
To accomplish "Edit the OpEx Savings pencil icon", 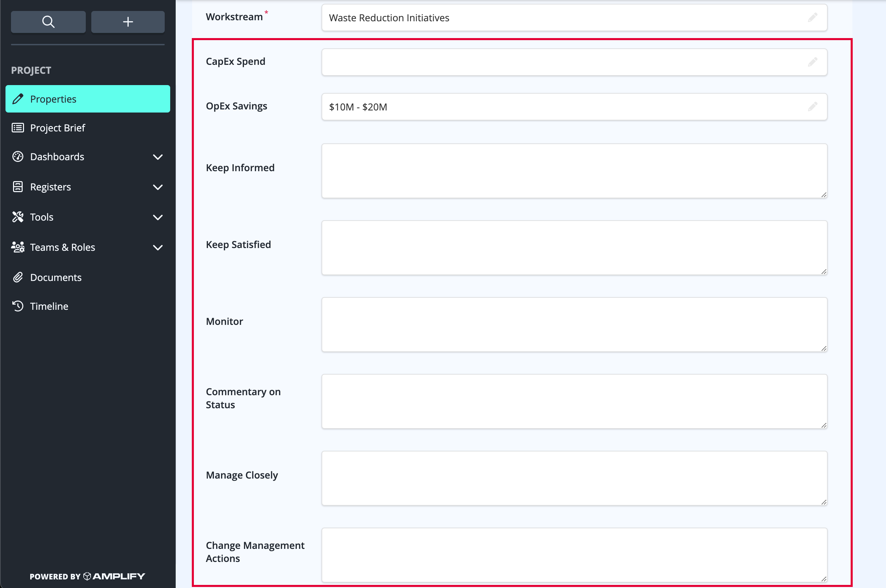I will pyautogui.click(x=813, y=106).
